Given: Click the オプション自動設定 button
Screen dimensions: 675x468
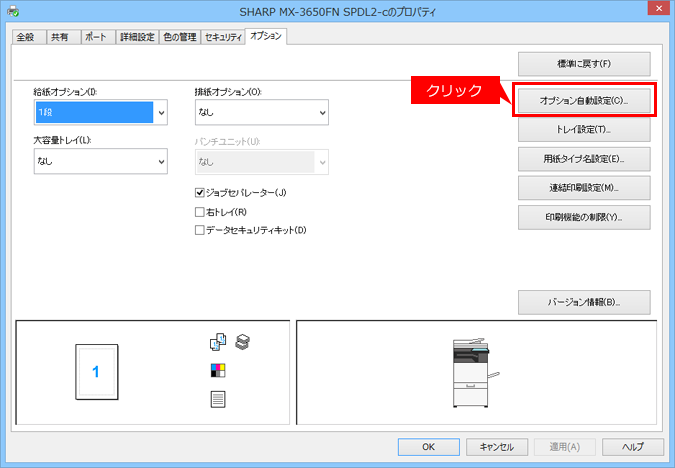Looking at the screenshot, I should tap(584, 100).
